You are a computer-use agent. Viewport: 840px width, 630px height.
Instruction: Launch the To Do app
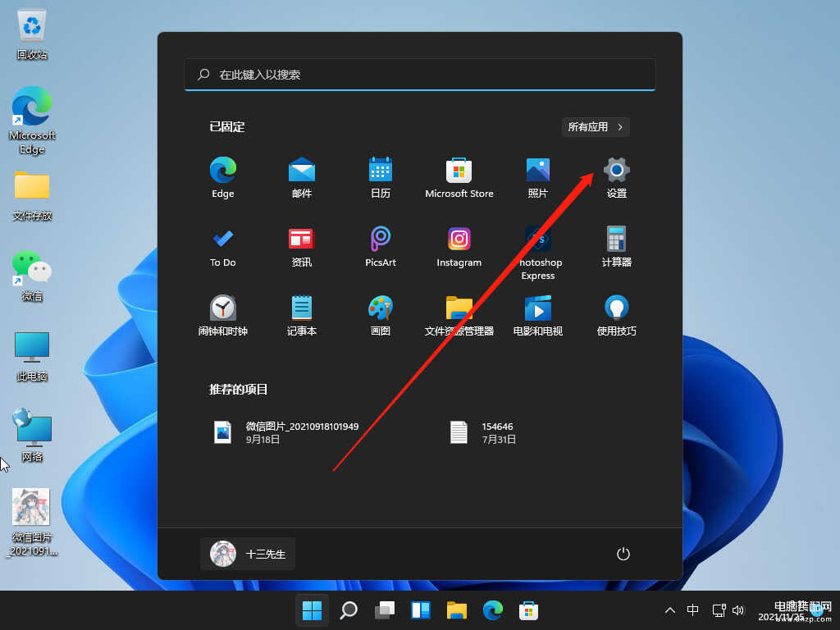223,246
